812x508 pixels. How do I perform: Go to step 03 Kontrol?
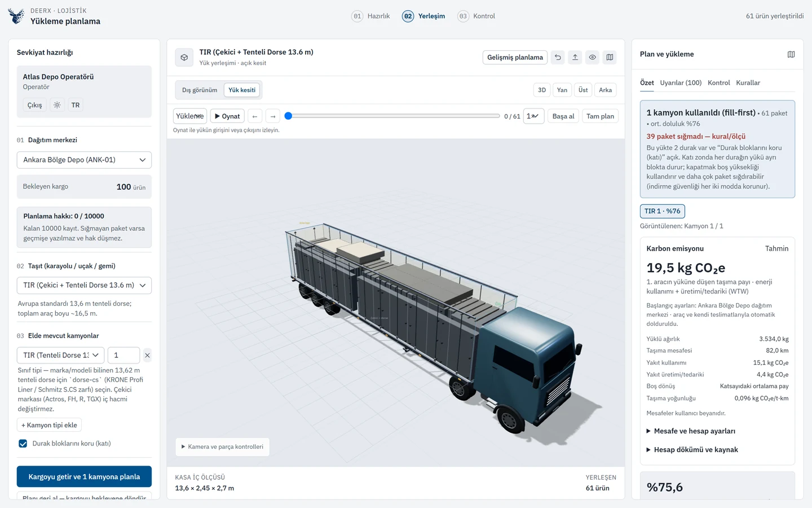click(476, 16)
